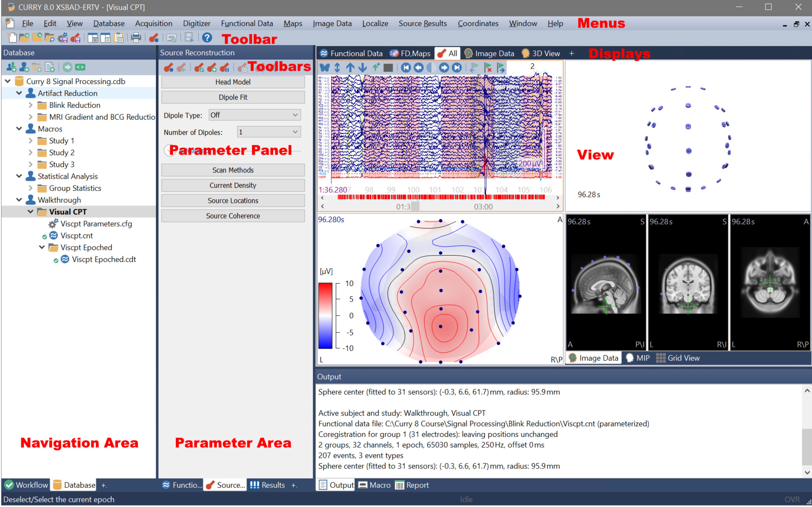Collapse the Artifact Reduction subject
The height and width of the screenshot is (507, 812).
tap(19, 93)
